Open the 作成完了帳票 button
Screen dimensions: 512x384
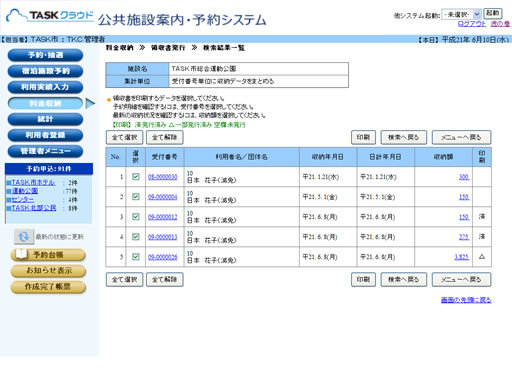(x=48, y=287)
